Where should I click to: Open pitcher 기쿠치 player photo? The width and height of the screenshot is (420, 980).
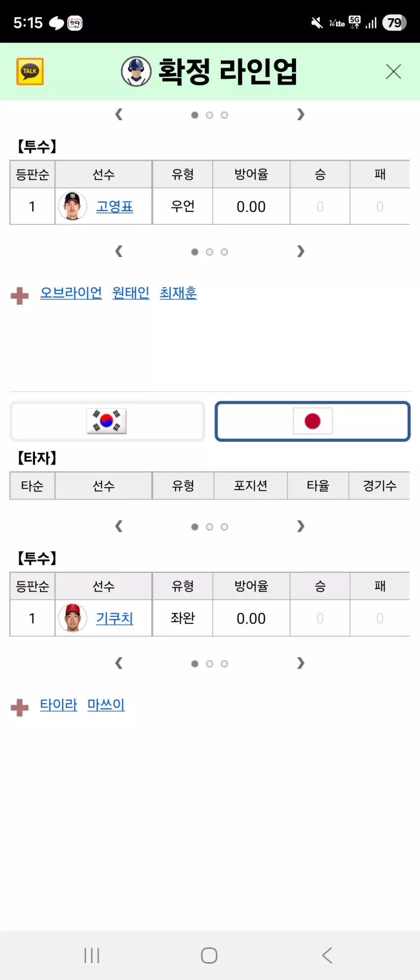pos(73,618)
